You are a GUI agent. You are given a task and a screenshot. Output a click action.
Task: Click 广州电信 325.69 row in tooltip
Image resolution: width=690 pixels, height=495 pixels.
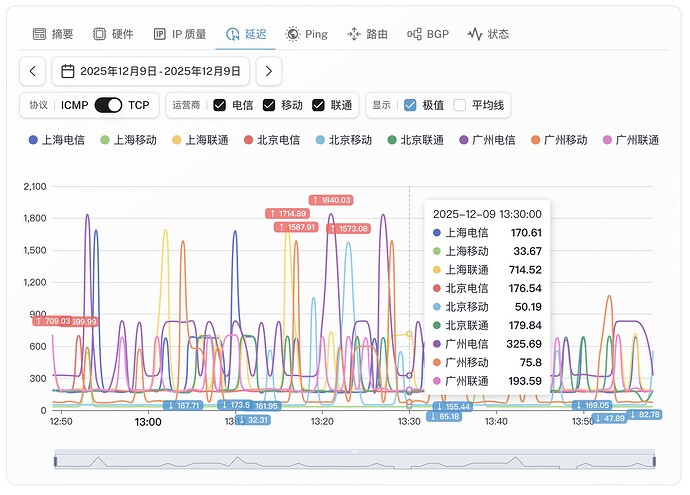[487, 344]
